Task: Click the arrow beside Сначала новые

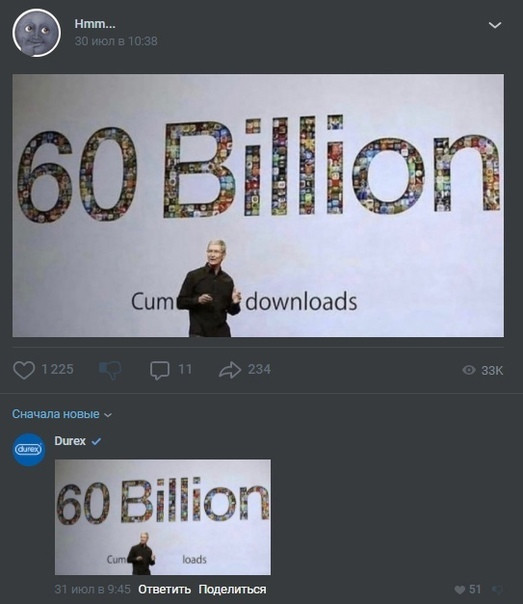Action: tap(108, 415)
